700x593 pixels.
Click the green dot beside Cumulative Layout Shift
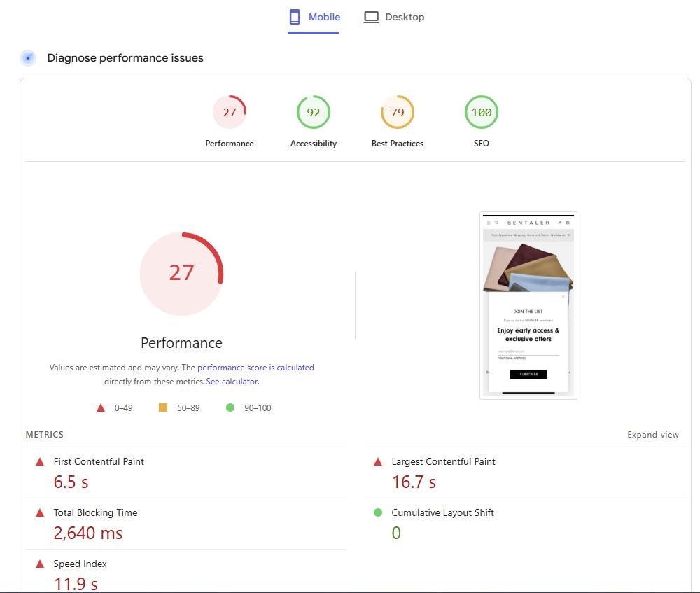378,512
